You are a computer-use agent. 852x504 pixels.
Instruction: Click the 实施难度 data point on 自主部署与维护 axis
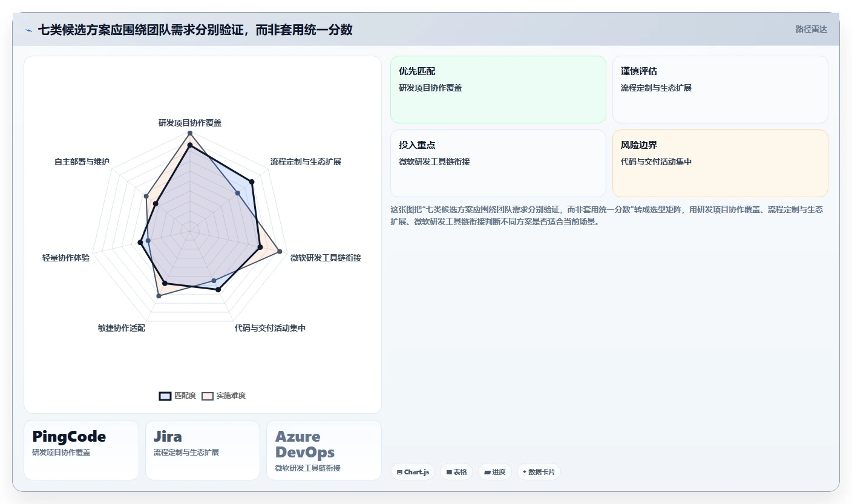[146, 196]
